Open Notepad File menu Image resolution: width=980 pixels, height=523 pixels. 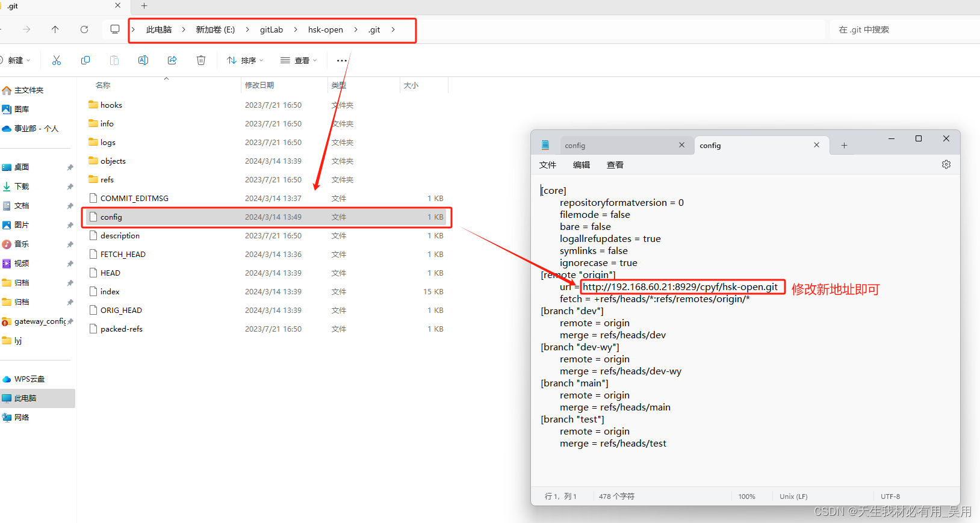click(x=548, y=165)
